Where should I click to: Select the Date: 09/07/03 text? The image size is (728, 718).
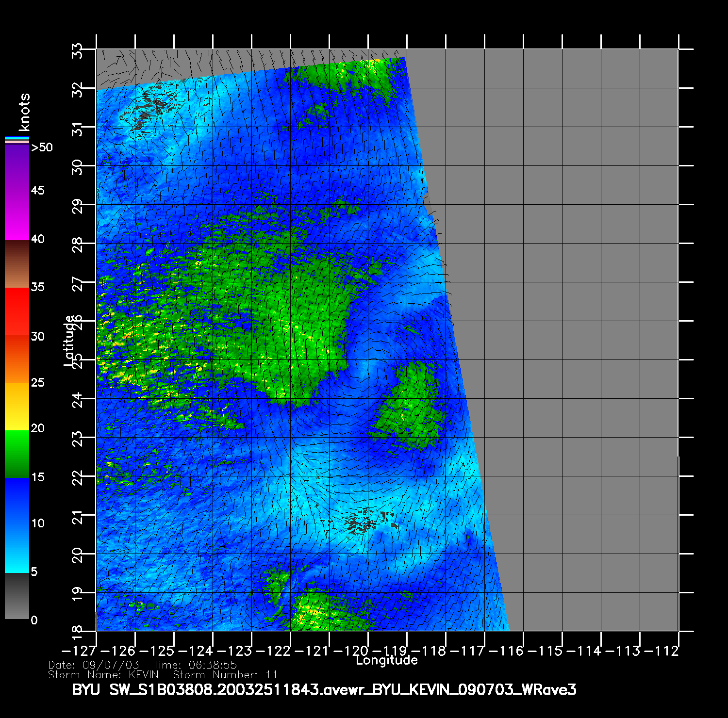pyautogui.click(x=94, y=665)
